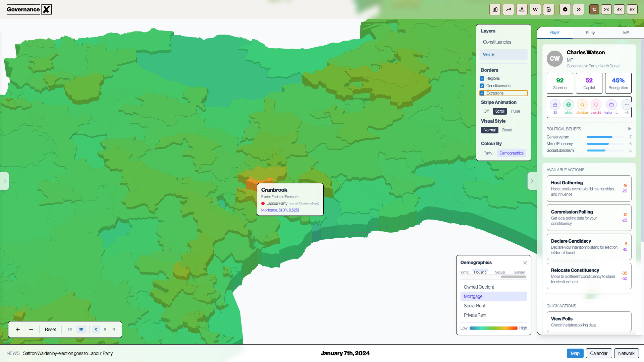Click the View Polls quick action

589,321
